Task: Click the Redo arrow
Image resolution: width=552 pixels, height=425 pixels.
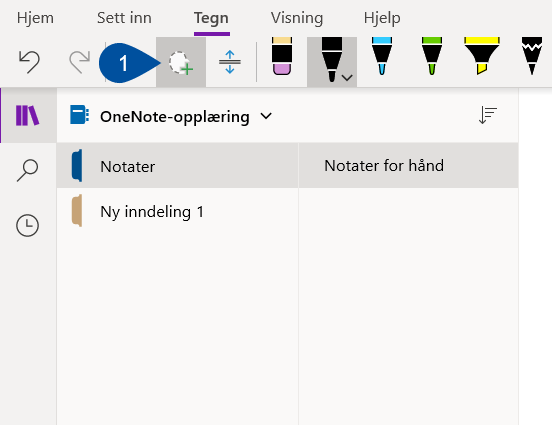Action: tap(80, 62)
